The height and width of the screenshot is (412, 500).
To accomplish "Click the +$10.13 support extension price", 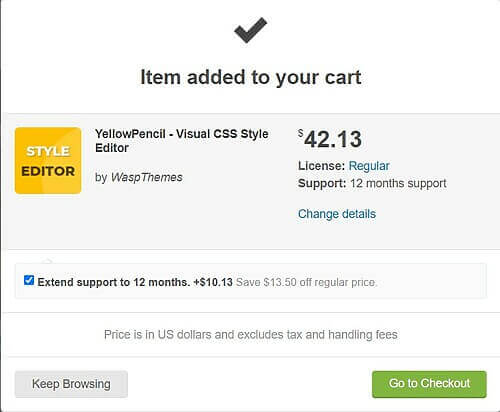I will [x=213, y=282].
